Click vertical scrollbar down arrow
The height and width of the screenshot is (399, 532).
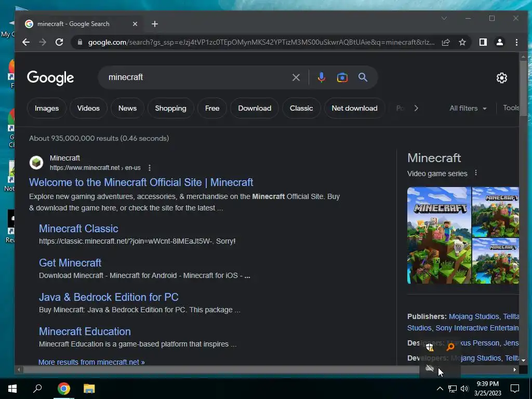point(523,361)
